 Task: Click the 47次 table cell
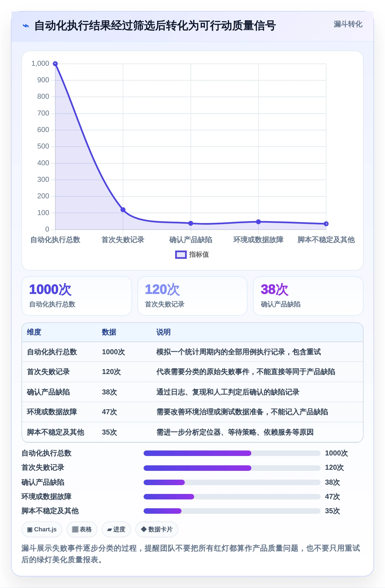[109, 412]
